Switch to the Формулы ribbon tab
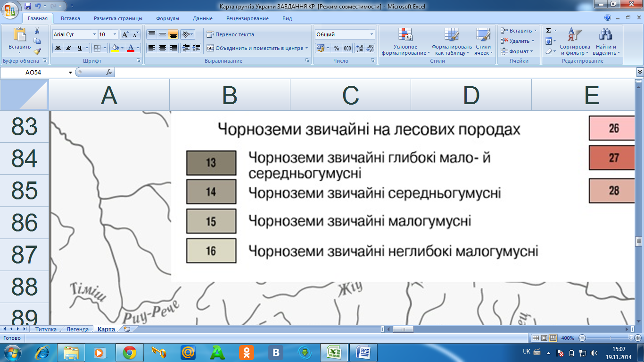644x362 pixels. tap(167, 18)
